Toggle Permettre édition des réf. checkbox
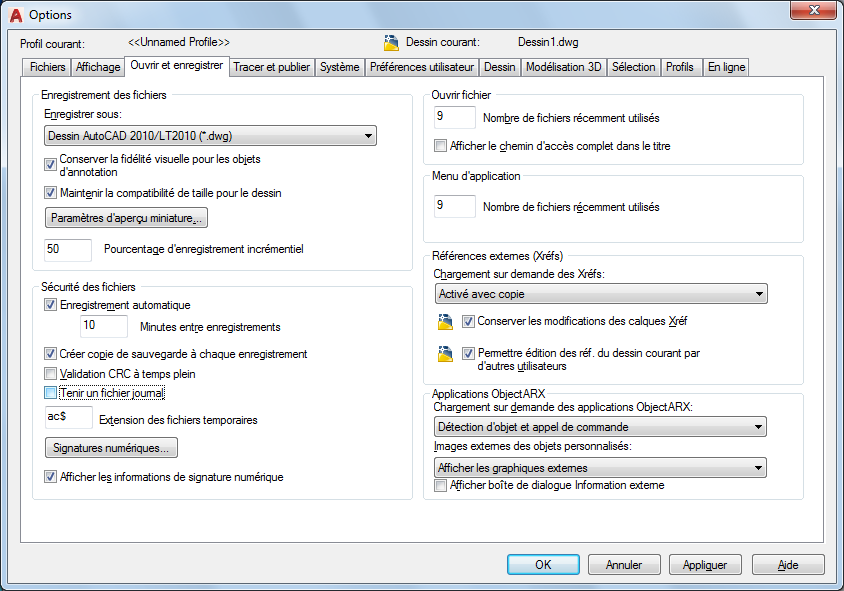Viewport: 844px width, 591px height. pos(468,354)
